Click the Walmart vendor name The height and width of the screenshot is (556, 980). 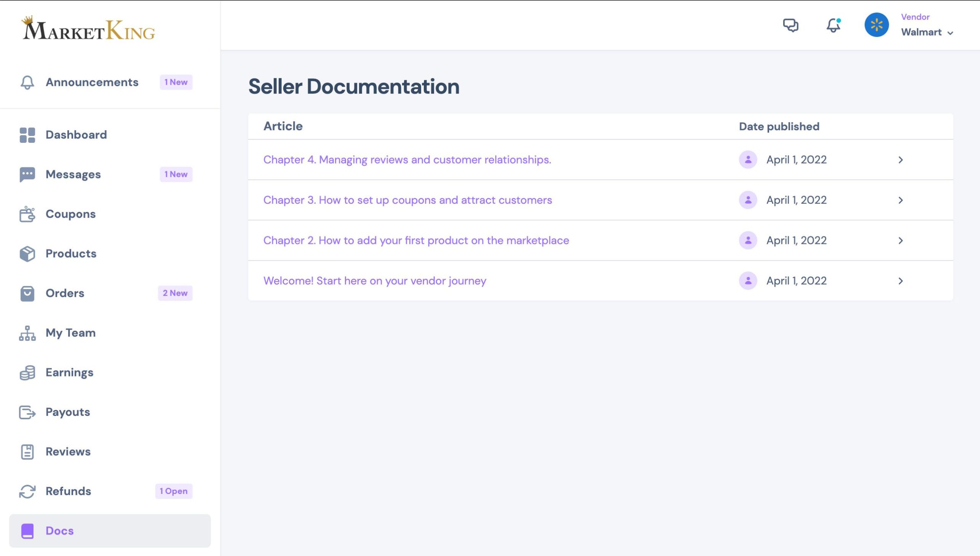[921, 32]
